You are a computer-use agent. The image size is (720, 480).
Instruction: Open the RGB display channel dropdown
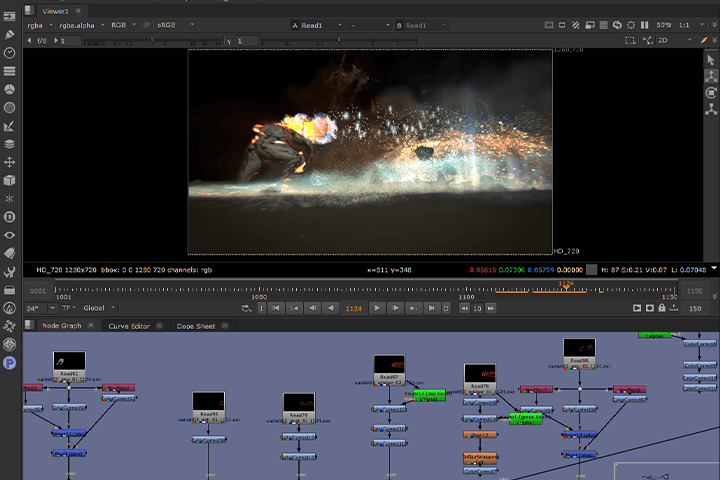[x=123, y=25]
